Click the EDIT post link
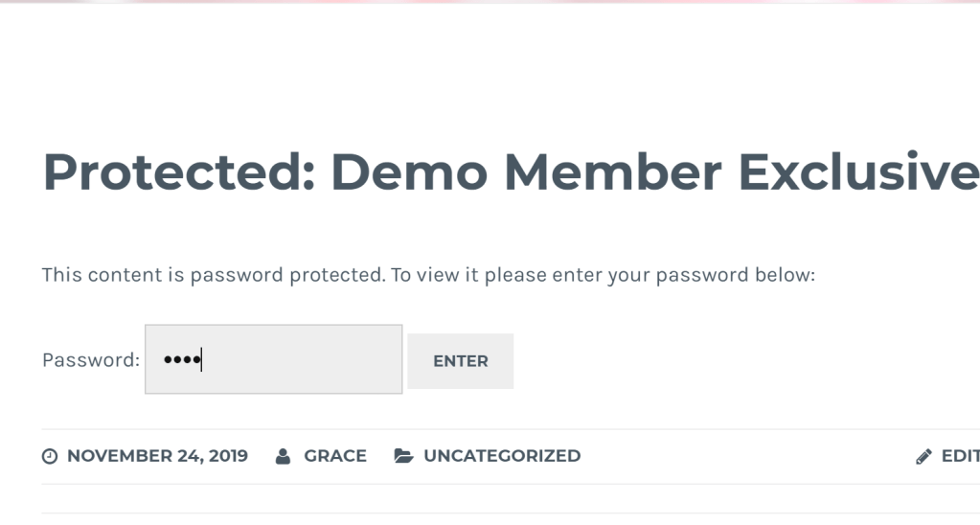Viewport: 980px width, 525px height. click(x=960, y=456)
